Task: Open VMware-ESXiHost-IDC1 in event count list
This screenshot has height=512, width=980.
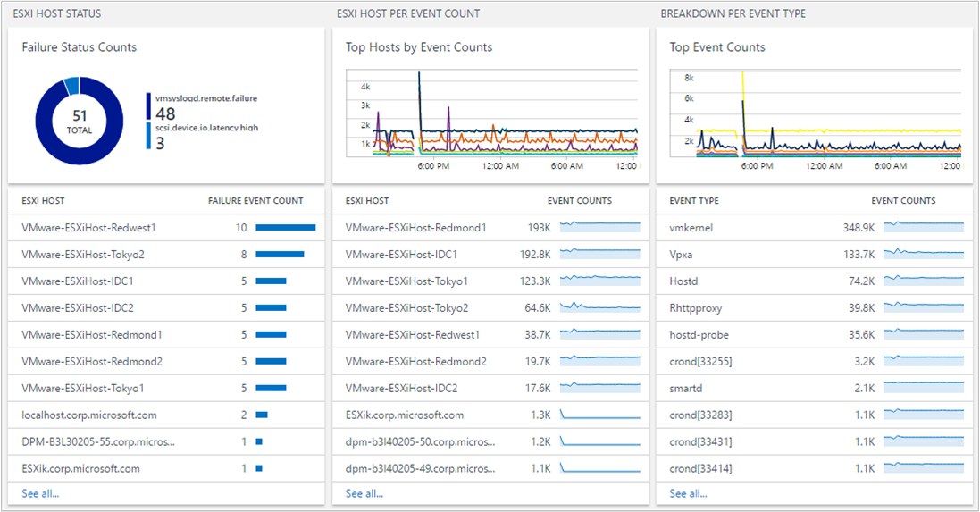Action: tap(490, 255)
